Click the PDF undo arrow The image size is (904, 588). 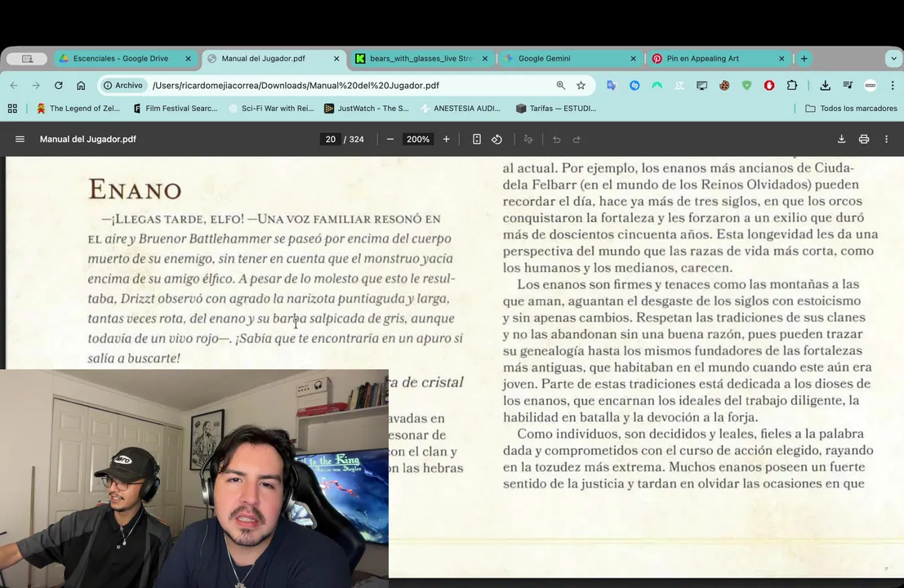(556, 139)
